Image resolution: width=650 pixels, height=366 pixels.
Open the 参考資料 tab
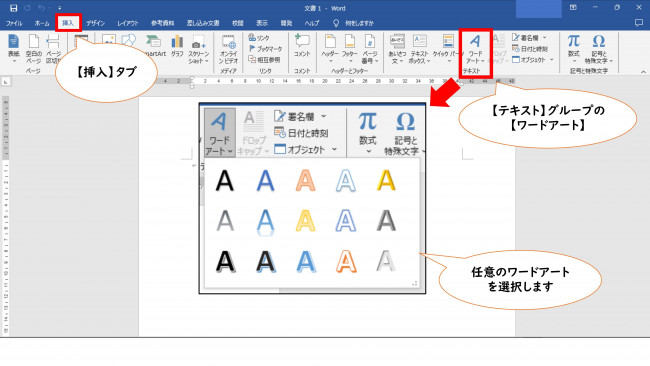pyautogui.click(x=162, y=23)
